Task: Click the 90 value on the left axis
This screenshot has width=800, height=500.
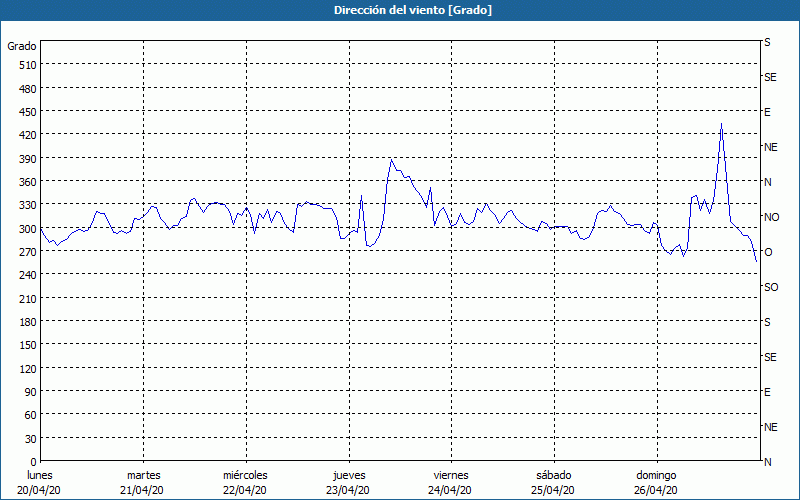Action: coord(31,392)
